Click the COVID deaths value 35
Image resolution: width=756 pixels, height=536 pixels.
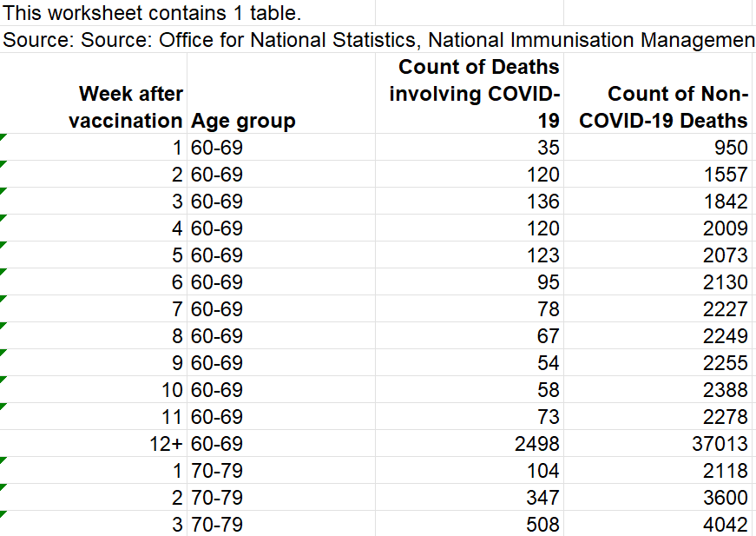click(469, 147)
